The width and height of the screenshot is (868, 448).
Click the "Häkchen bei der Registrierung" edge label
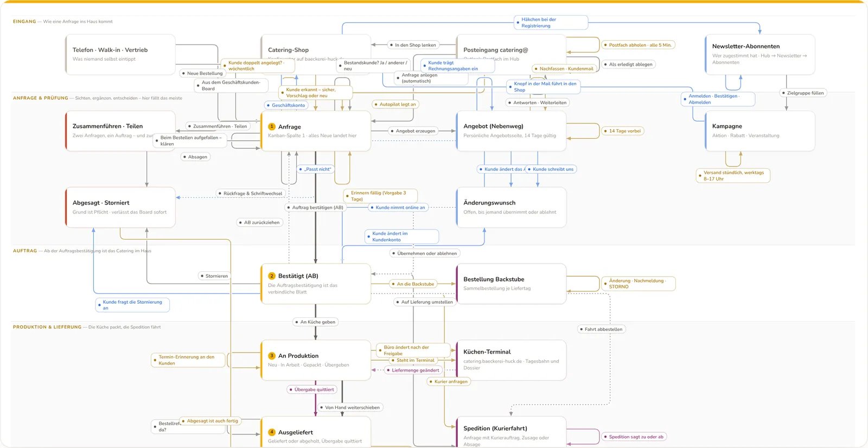(x=551, y=23)
